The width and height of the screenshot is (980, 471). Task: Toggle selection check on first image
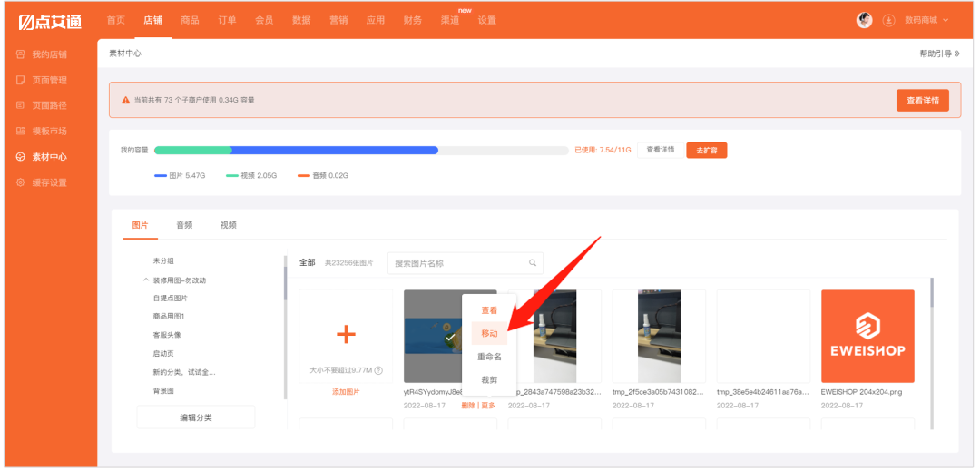(449, 338)
